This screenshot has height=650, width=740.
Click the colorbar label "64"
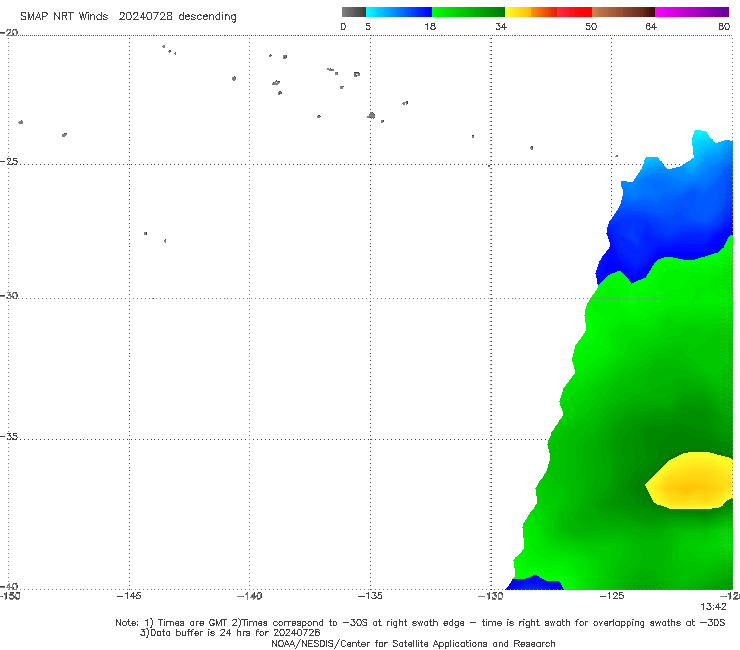[x=651, y=26]
